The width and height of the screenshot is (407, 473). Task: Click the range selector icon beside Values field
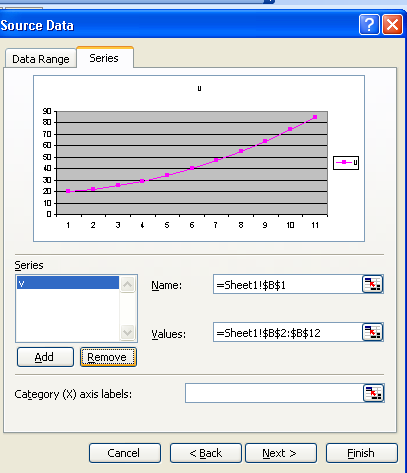372,332
